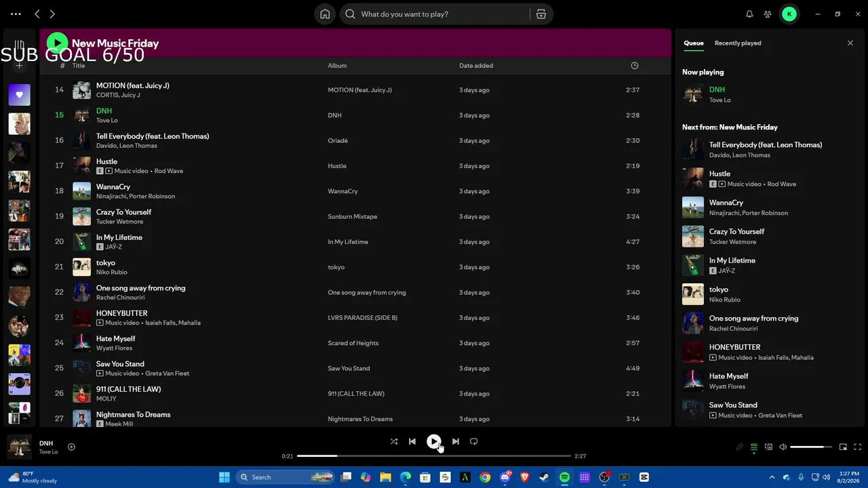The image size is (868, 488).
Task: Open Connect to a device
Action: coord(768,447)
